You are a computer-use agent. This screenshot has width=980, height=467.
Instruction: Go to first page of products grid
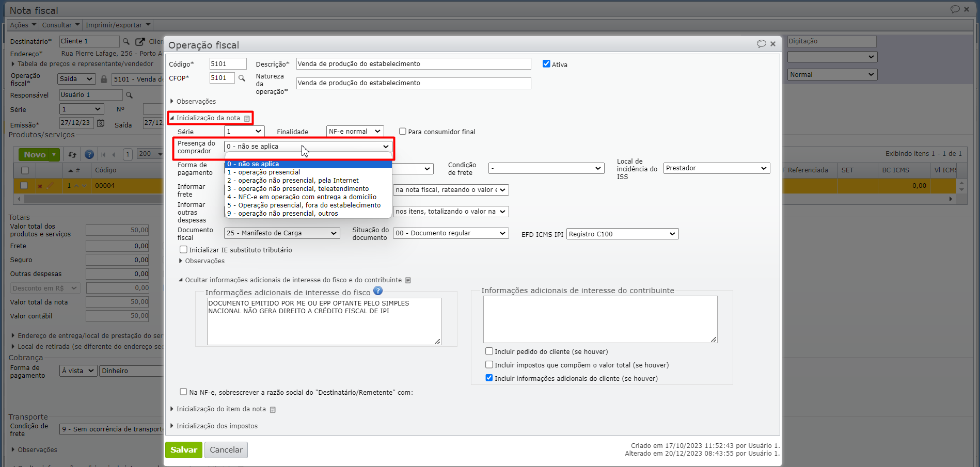pos(103,154)
